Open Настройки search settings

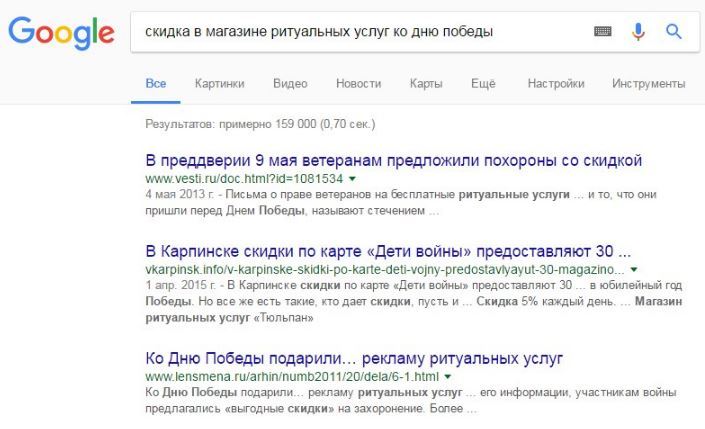tap(556, 84)
